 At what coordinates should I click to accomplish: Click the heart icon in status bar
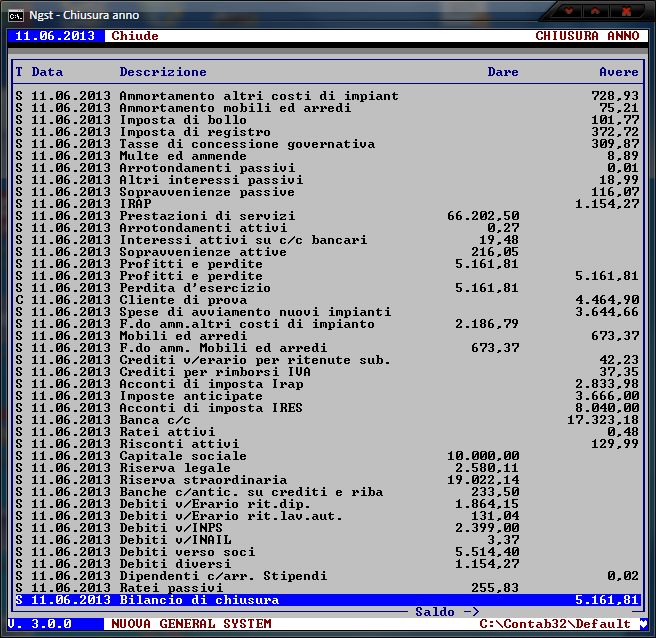pos(643,624)
